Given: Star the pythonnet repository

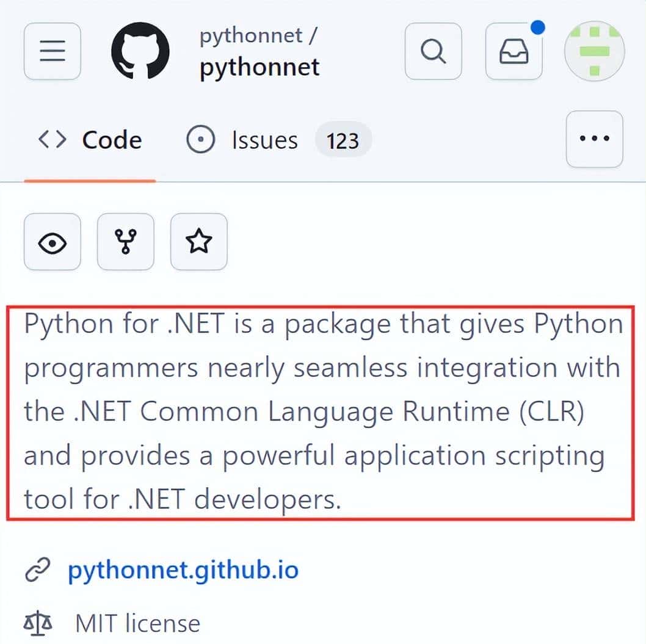Looking at the screenshot, I should coord(198,242).
